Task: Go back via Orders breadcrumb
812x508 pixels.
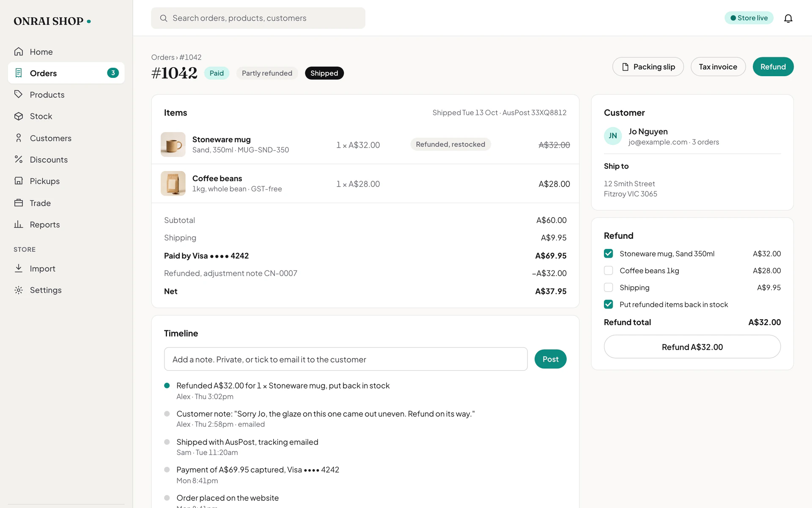Action: 163,57
